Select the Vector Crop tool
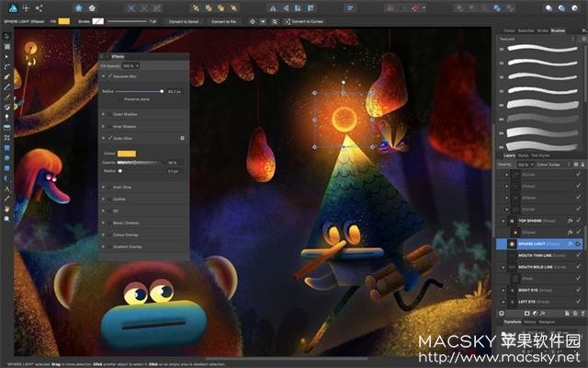The height and width of the screenshot is (368, 588). (6, 138)
